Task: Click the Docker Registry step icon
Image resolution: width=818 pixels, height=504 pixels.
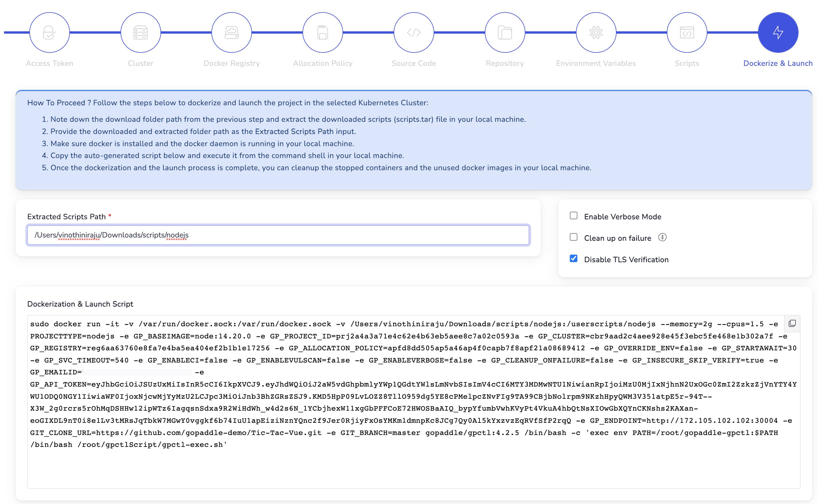Action: tap(232, 32)
